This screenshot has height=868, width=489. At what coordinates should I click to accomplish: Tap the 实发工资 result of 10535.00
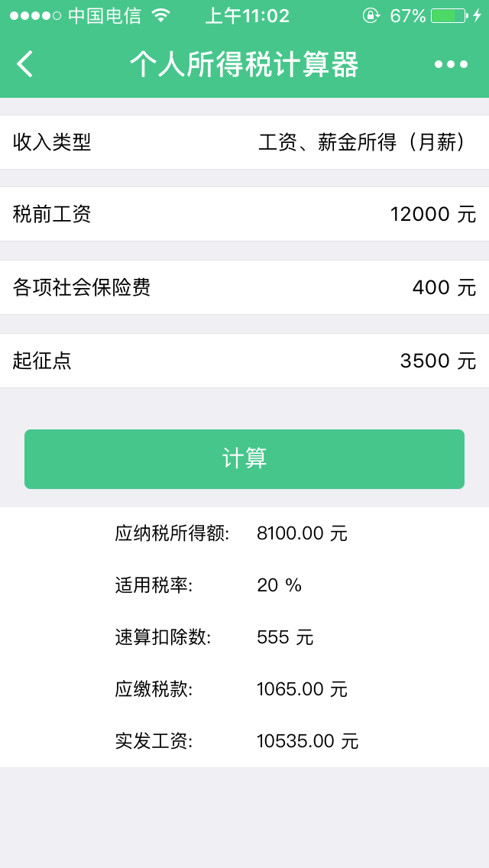[296, 741]
